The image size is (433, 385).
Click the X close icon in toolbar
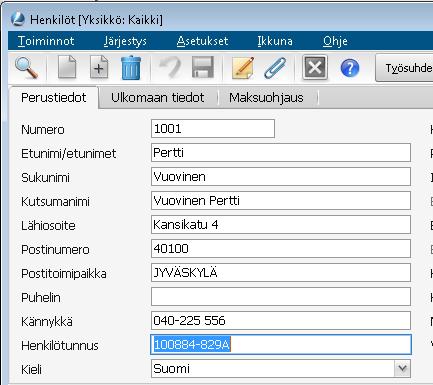click(x=315, y=68)
